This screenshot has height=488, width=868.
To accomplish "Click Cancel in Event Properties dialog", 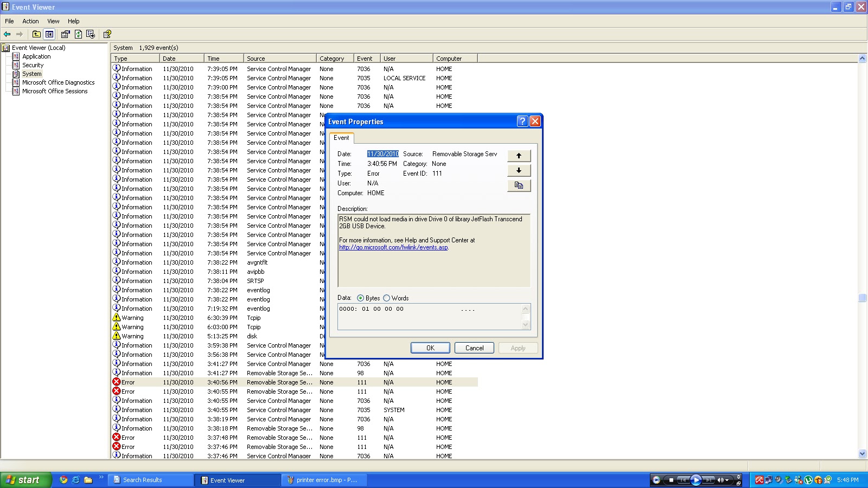I will tap(474, 348).
